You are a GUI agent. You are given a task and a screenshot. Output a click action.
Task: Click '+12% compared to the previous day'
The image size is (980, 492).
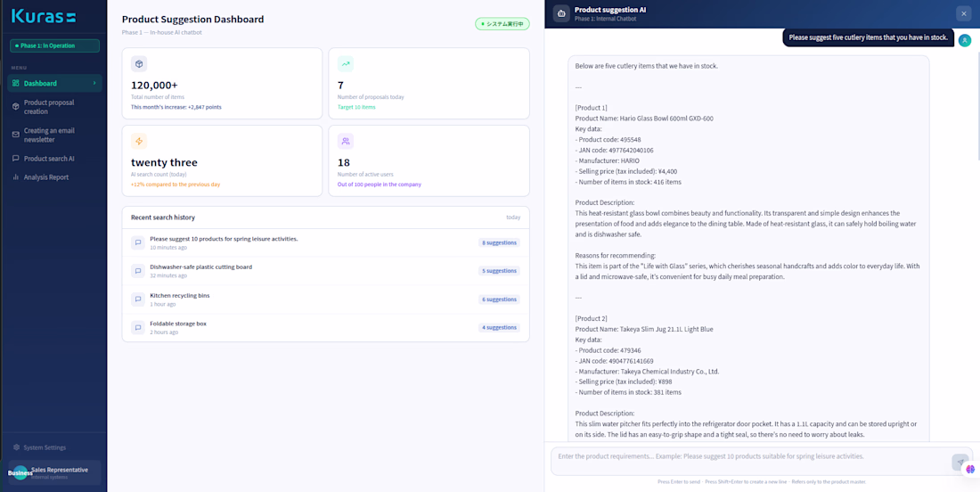(175, 184)
